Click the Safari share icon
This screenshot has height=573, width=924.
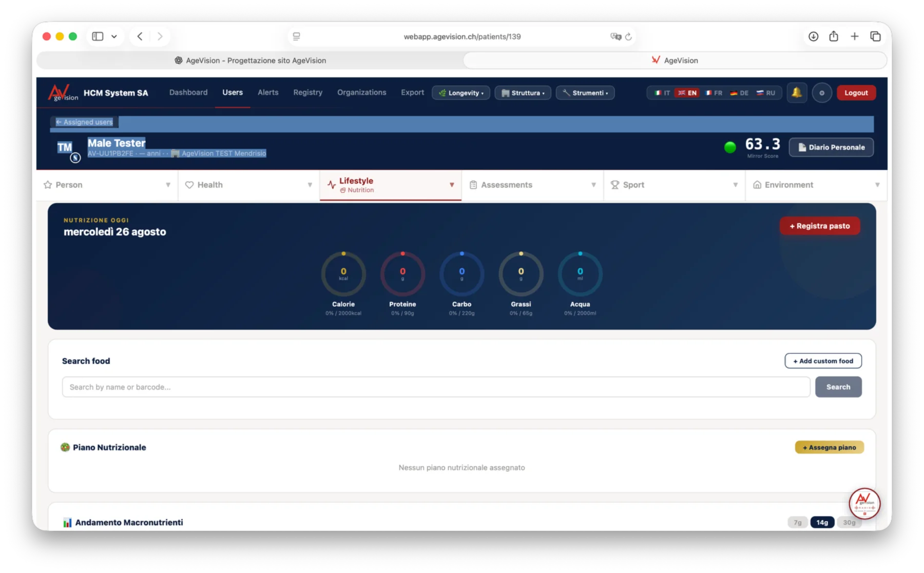(834, 36)
